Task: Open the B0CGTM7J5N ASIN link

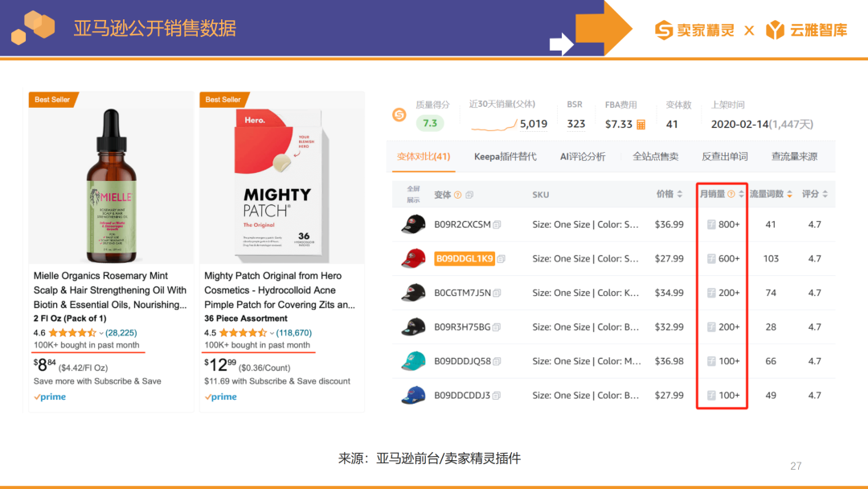Action: (x=462, y=293)
